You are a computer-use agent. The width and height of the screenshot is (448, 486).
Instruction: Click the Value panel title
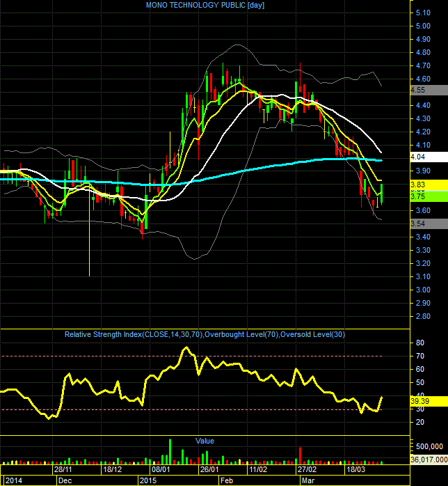click(x=205, y=441)
